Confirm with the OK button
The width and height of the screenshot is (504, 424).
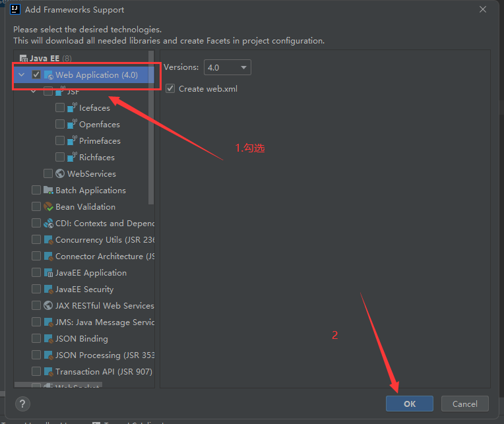point(410,404)
